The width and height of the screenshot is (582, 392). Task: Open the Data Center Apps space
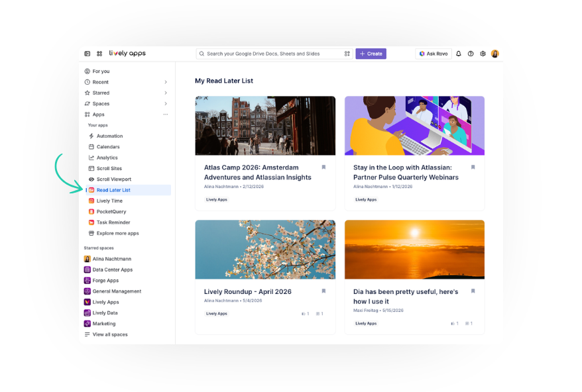(113, 269)
